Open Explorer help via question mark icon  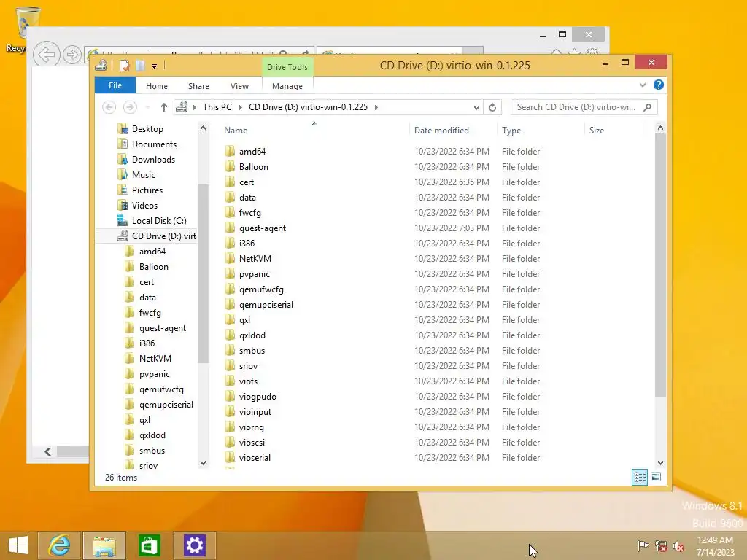pyautogui.click(x=659, y=85)
